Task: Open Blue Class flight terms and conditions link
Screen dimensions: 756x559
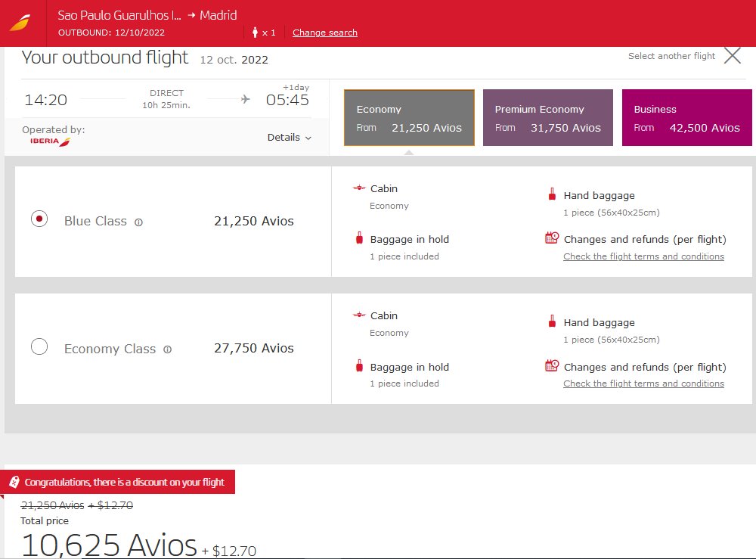Action: pyautogui.click(x=643, y=256)
